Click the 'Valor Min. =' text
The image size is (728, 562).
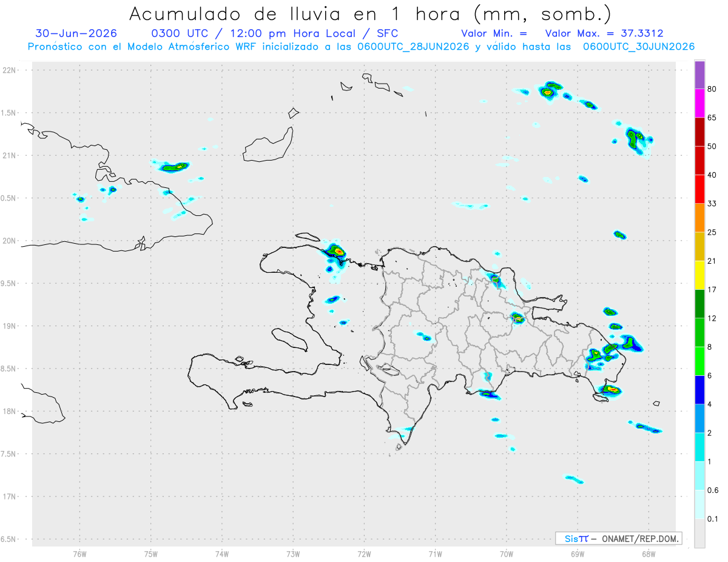point(494,33)
